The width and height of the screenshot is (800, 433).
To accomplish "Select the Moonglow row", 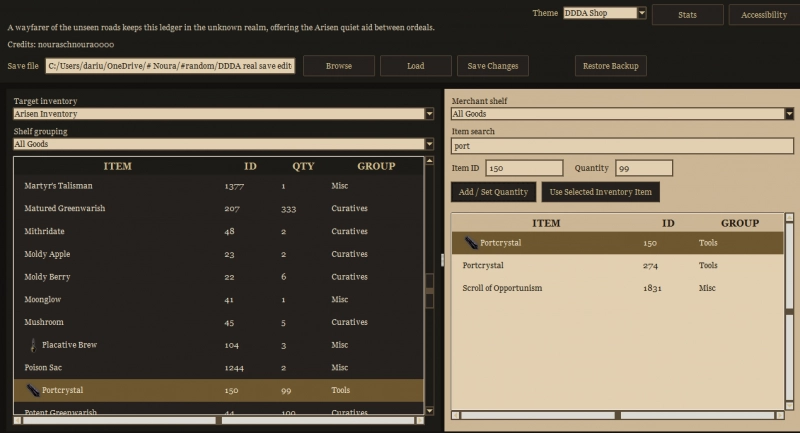I will 218,299.
